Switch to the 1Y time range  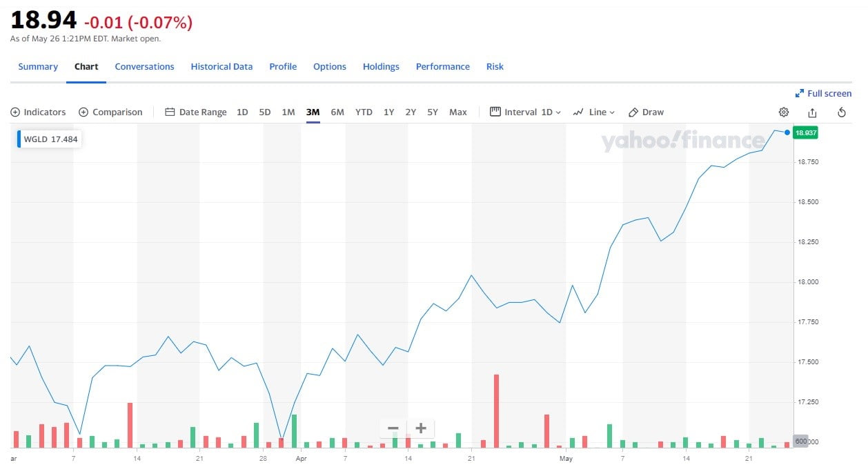[389, 112]
